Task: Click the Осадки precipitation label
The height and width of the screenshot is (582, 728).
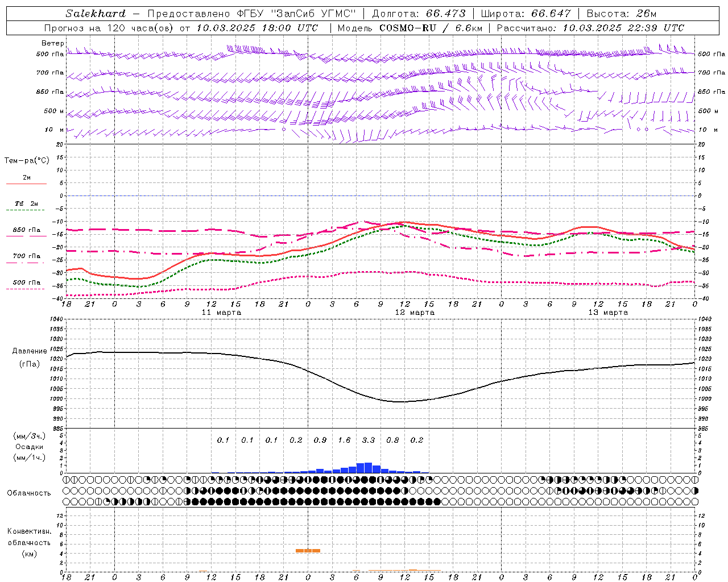Action: coord(30,447)
